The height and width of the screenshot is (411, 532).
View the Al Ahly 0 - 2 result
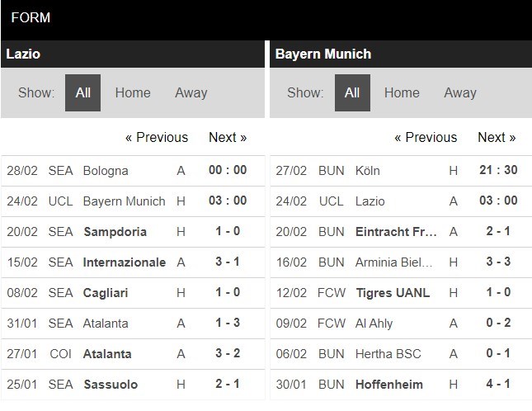[497, 324]
